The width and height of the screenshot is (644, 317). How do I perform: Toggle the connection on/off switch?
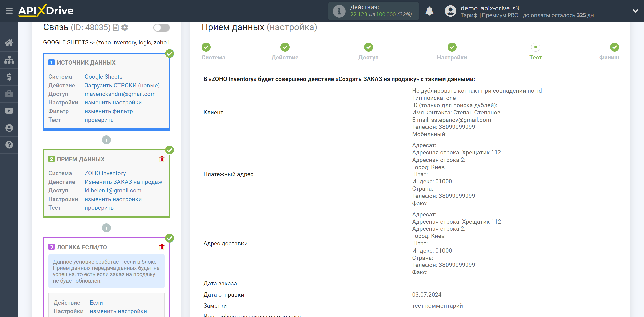click(162, 28)
